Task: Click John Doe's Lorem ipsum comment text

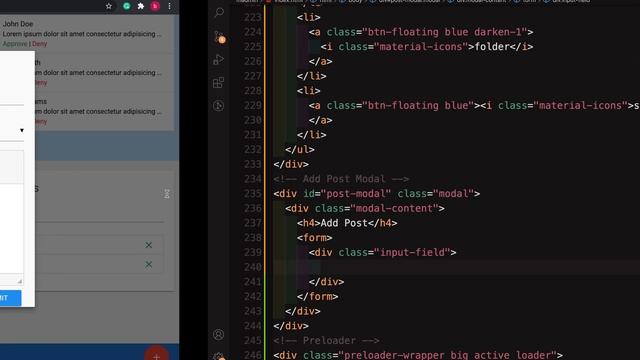Action: pyautogui.click(x=82, y=34)
